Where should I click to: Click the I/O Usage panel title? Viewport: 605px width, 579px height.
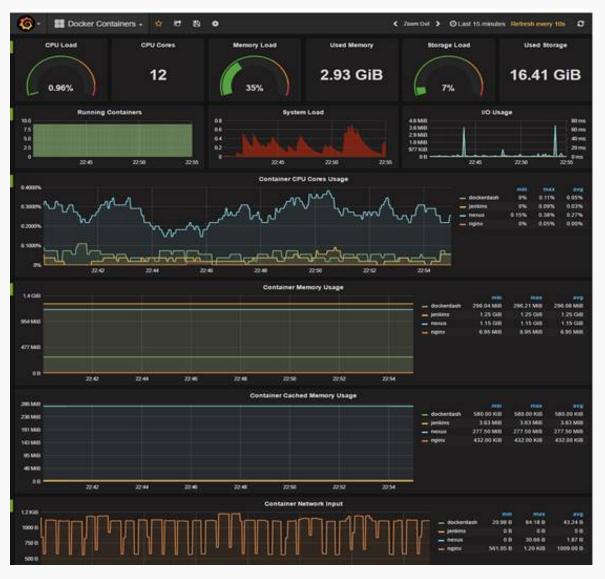pyautogui.click(x=497, y=112)
